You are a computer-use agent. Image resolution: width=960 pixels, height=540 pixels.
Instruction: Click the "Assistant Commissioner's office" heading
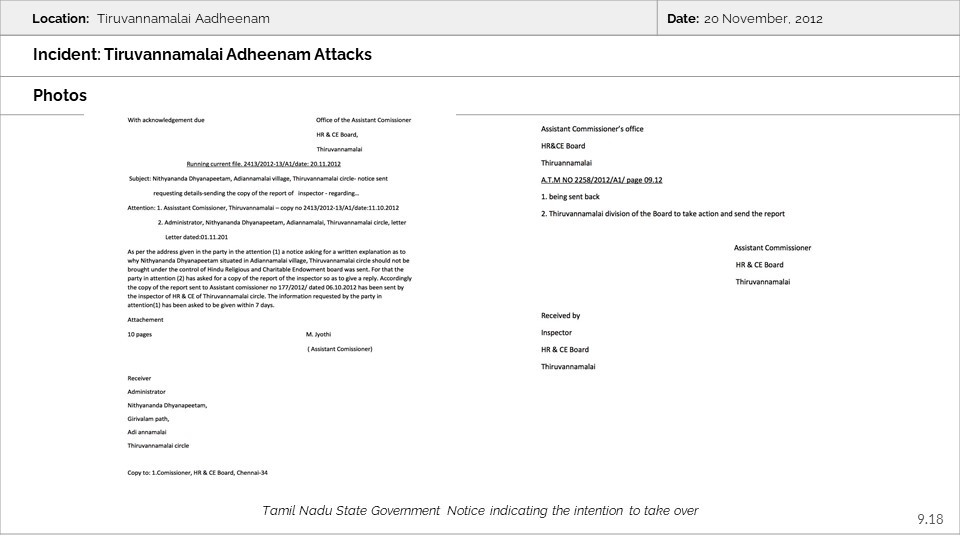coord(592,129)
